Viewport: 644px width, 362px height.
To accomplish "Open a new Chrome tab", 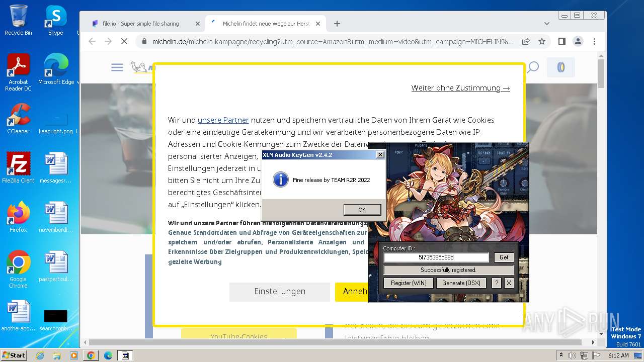I will coord(337,24).
